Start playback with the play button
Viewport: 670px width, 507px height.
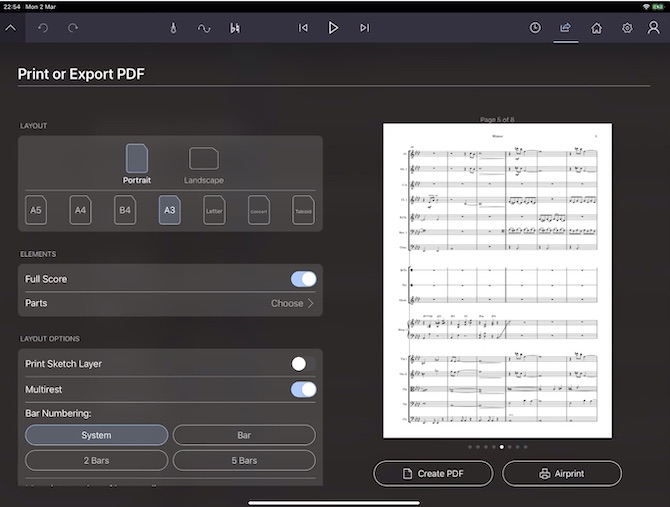pyautogui.click(x=333, y=28)
